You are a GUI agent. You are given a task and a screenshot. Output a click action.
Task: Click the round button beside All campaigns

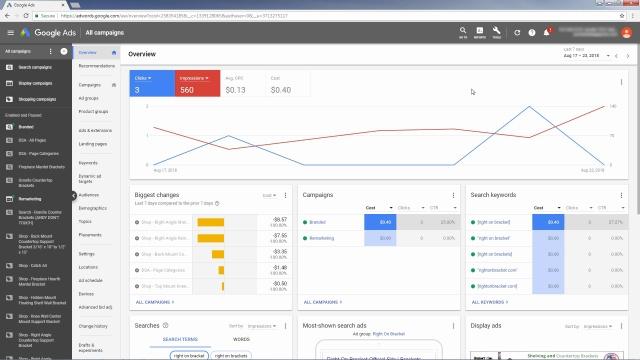(64, 51)
